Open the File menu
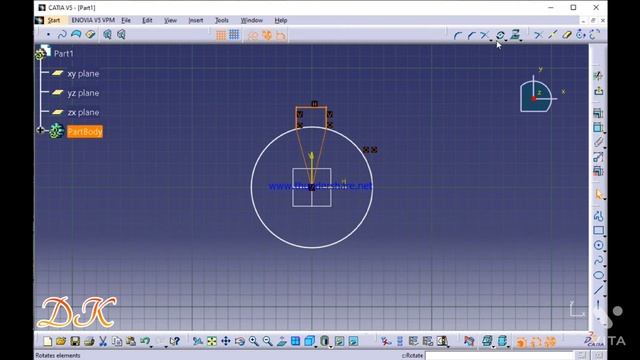This screenshot has height=360, width=640. coord(126,20)
